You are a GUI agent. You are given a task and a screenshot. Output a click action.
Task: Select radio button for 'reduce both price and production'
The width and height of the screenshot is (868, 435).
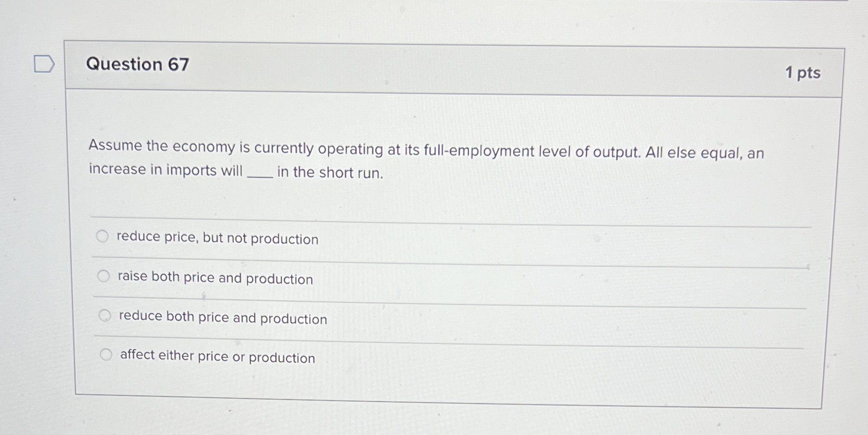coord(105,315)
